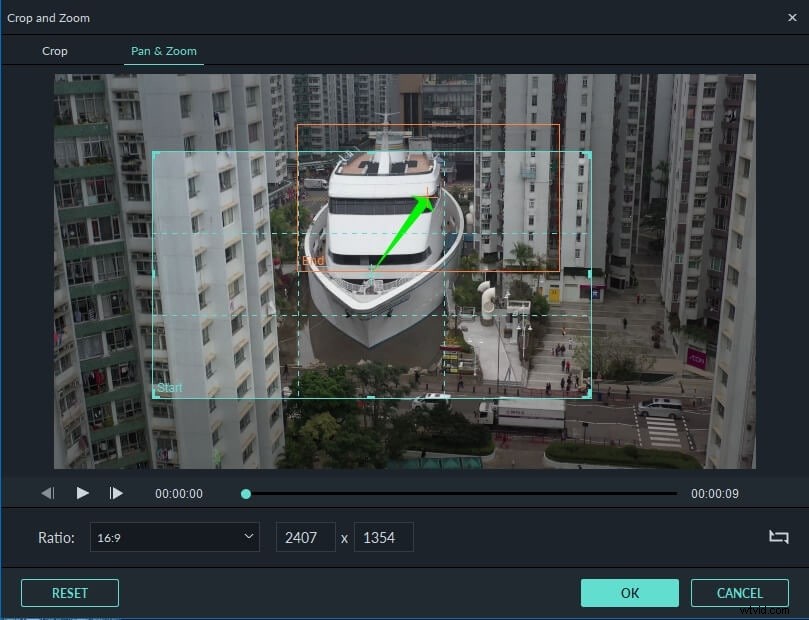Click the swap Start and End icon
Screen dimensions: 809x620
pyautogui.click(x=779, y=537)
